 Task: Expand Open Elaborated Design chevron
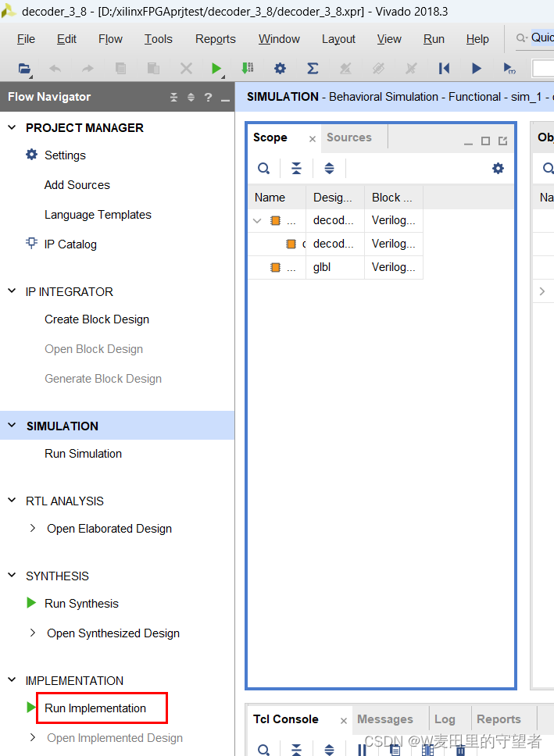(x=32, y=529)
